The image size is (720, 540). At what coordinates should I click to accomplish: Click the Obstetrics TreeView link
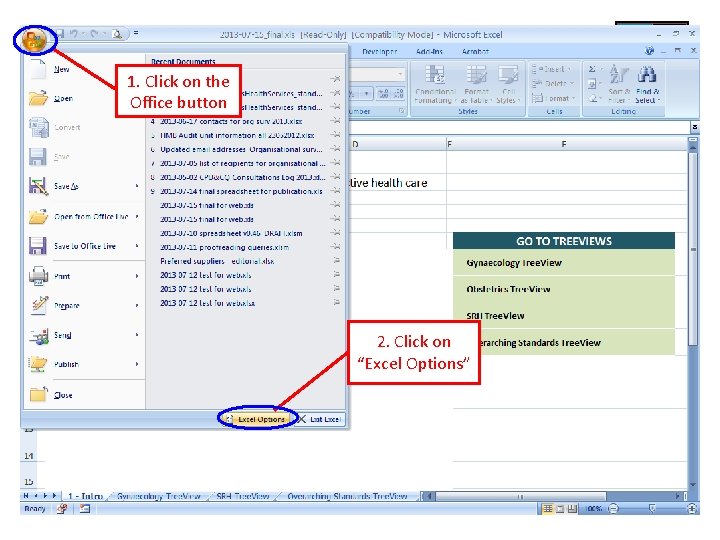click(x=508, y=289)
